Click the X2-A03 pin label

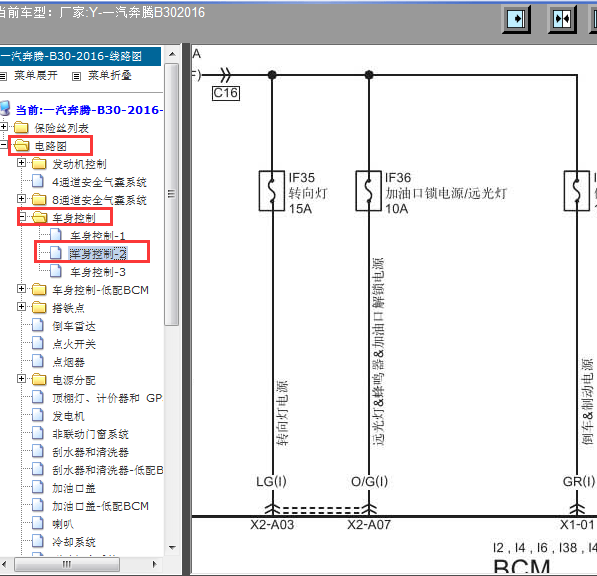272,525
